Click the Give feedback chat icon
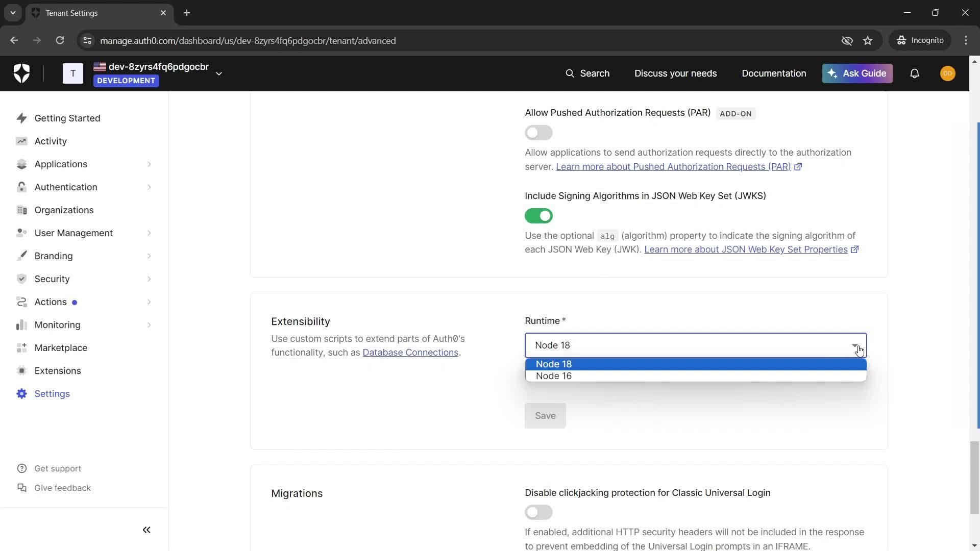 pos(22,488)
